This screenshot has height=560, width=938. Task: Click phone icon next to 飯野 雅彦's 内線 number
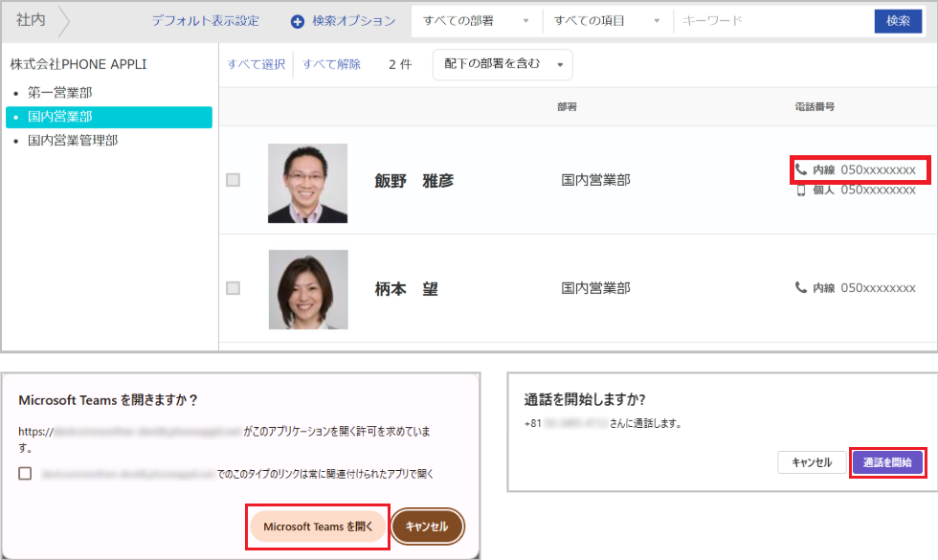pyautogui.click(x=801, y=169)
